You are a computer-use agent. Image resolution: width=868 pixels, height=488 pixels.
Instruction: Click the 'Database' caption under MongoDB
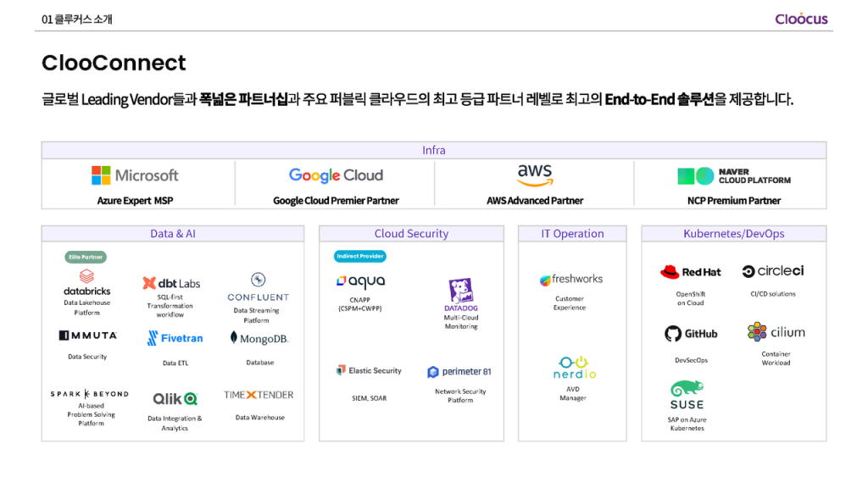[x=260, y=363]
